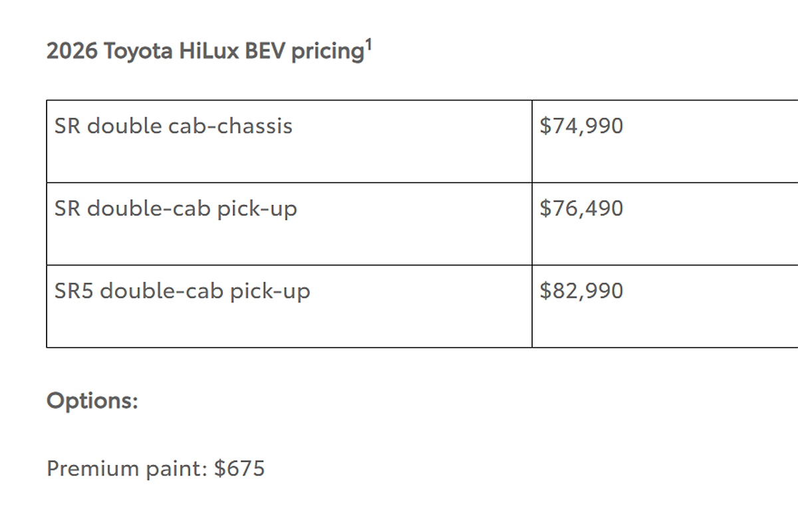This screenshot has width=798, height=532.
Task: Click the word Premium in the options line
Action: click(93, 469)
